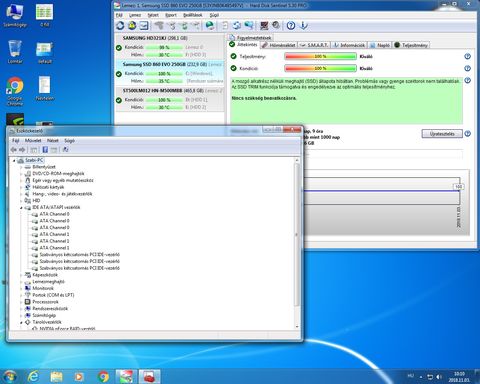Select the Lemezmeghajtó tree item
This screenshot has height=384, width=480.
point(45,282)
